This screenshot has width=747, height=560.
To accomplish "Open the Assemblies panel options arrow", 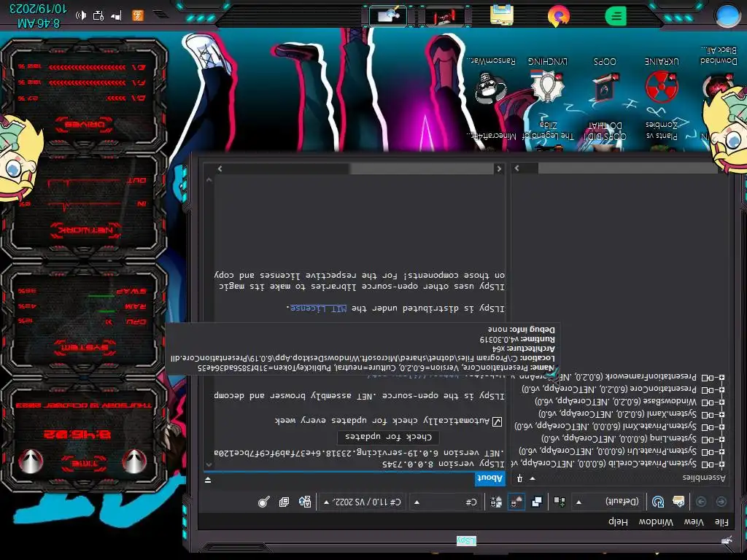I will (533, 478).
